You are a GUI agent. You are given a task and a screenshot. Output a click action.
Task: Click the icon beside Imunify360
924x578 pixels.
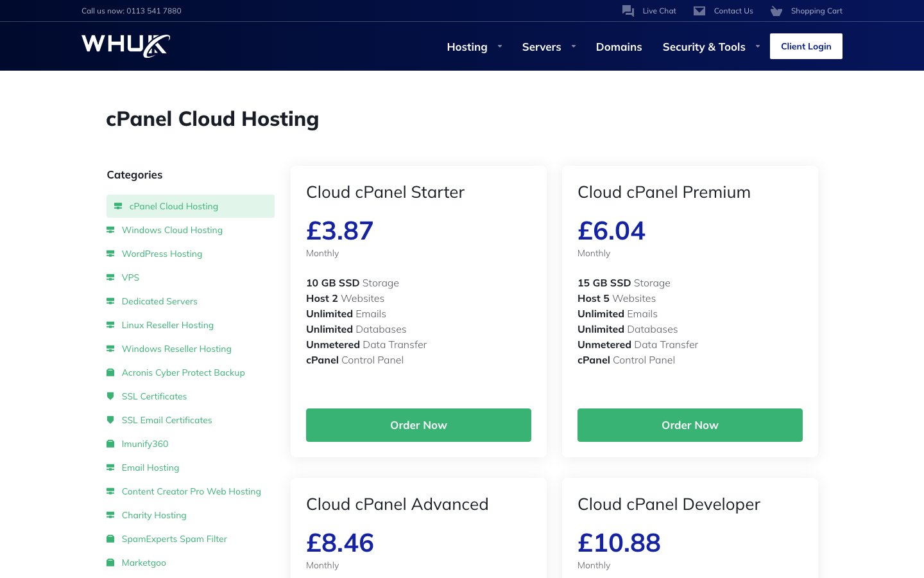(x=110, y=444)
